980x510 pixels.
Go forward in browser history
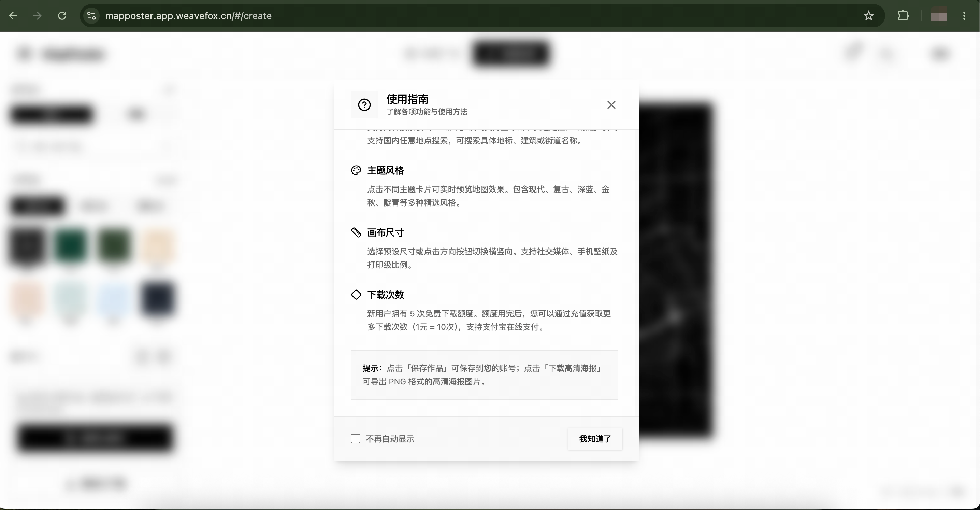click(37, 16)
